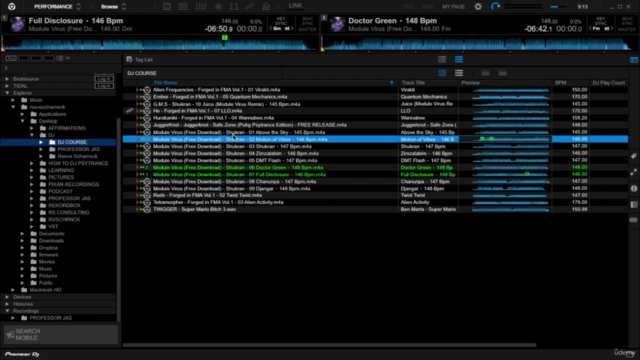Adjust the master volume slider in top bar
640x360 pixels.
coord(559,7)
